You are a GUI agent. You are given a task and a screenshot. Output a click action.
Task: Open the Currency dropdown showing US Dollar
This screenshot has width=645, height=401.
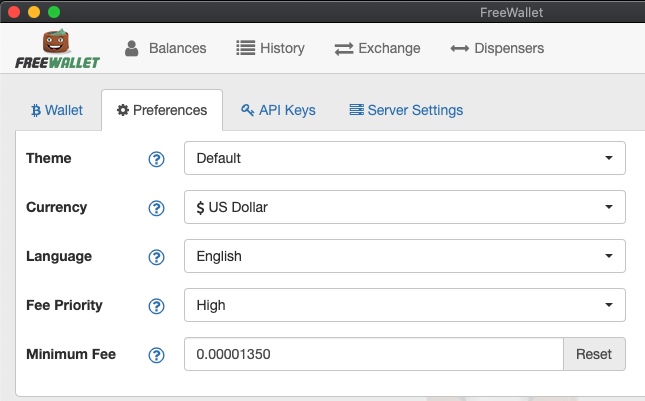point(405,207)
